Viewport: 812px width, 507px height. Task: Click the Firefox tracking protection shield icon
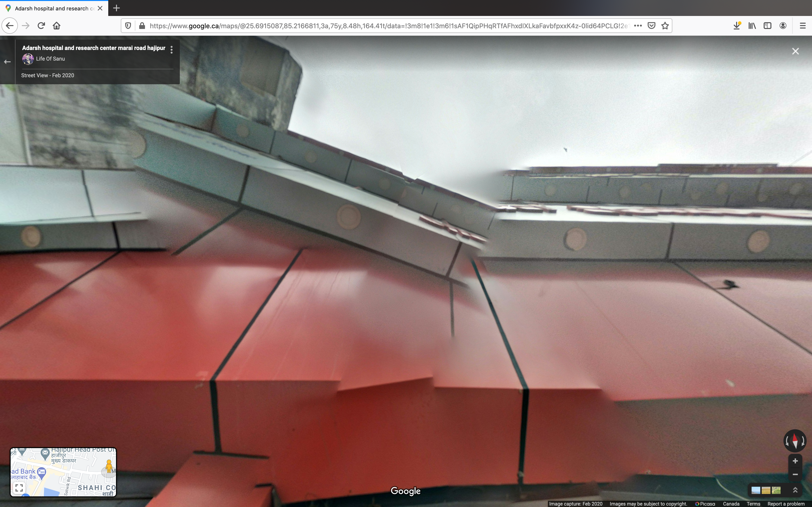[x=128, y=26]
